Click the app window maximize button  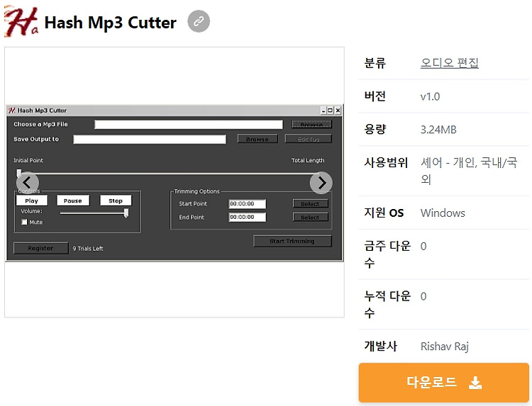tap(330, 111)
